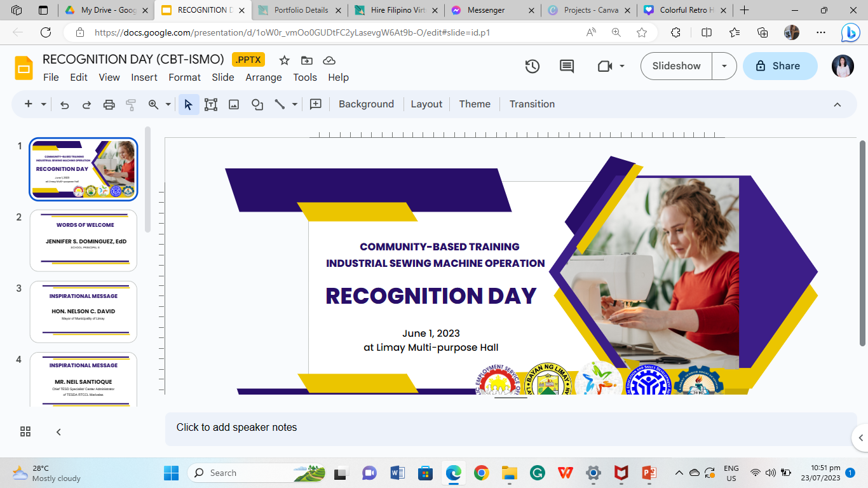The image size is (868, 488).
Task: Choose the Select cursor tool
Action: [189, 105]
